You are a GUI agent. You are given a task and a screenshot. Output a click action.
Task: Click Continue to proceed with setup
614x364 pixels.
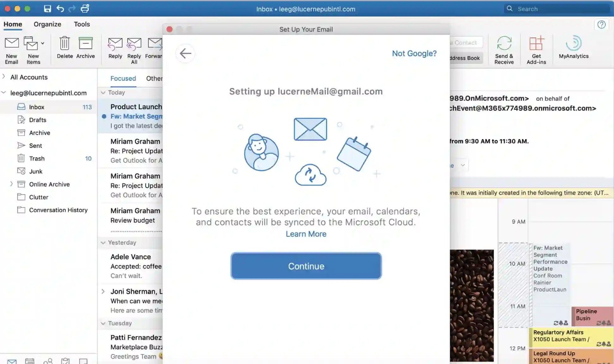point(306,266)
